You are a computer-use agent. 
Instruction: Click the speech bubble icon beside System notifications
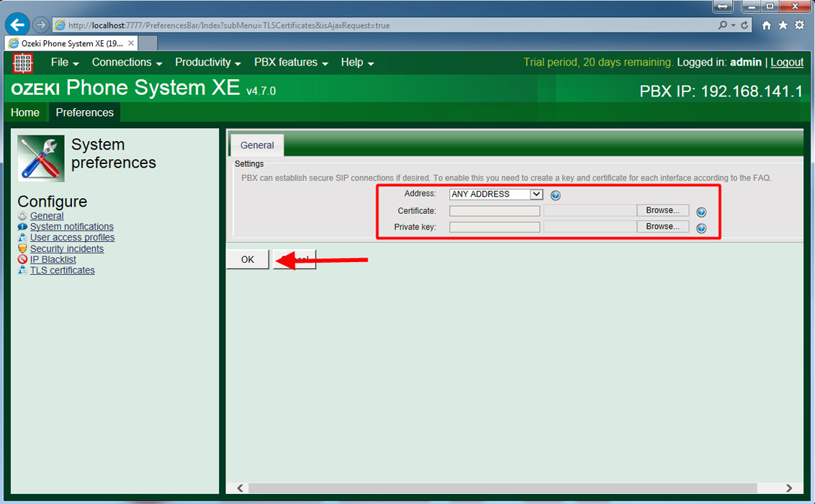22,227
